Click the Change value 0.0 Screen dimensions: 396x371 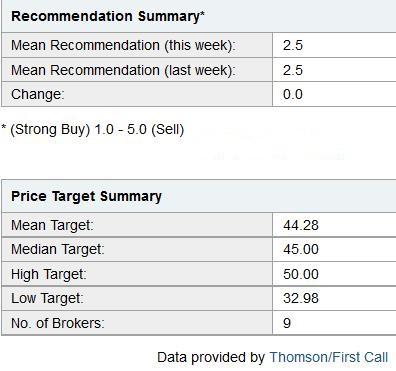coord(293,94)
